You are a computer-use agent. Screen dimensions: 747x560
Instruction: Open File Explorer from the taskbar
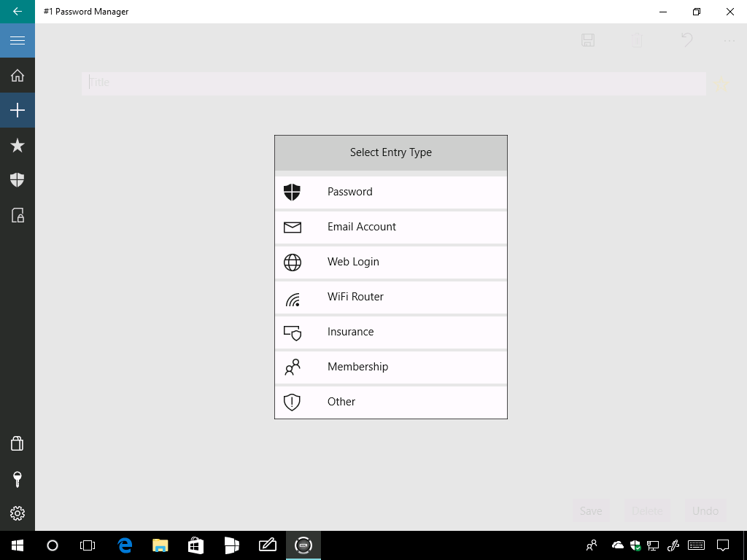click(160, 545)
